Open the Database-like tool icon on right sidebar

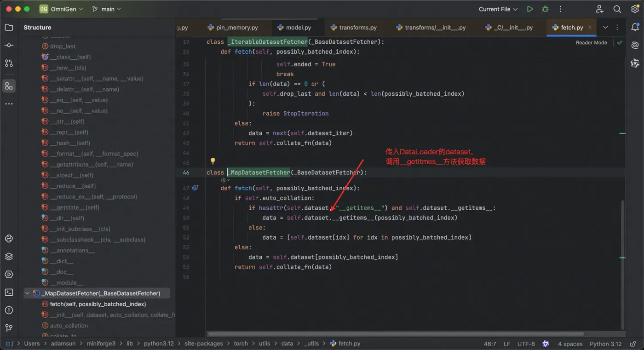click(x=635, y=63)
